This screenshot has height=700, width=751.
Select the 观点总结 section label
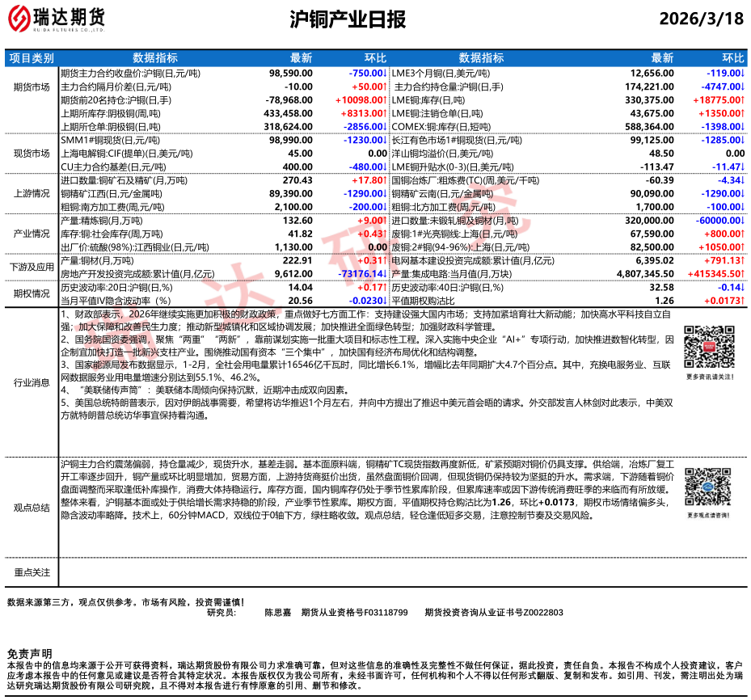pos(32,507)
